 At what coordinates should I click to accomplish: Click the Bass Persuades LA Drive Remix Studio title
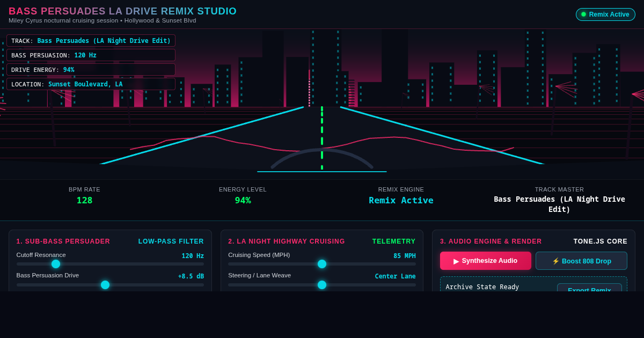tap(122, 11)
